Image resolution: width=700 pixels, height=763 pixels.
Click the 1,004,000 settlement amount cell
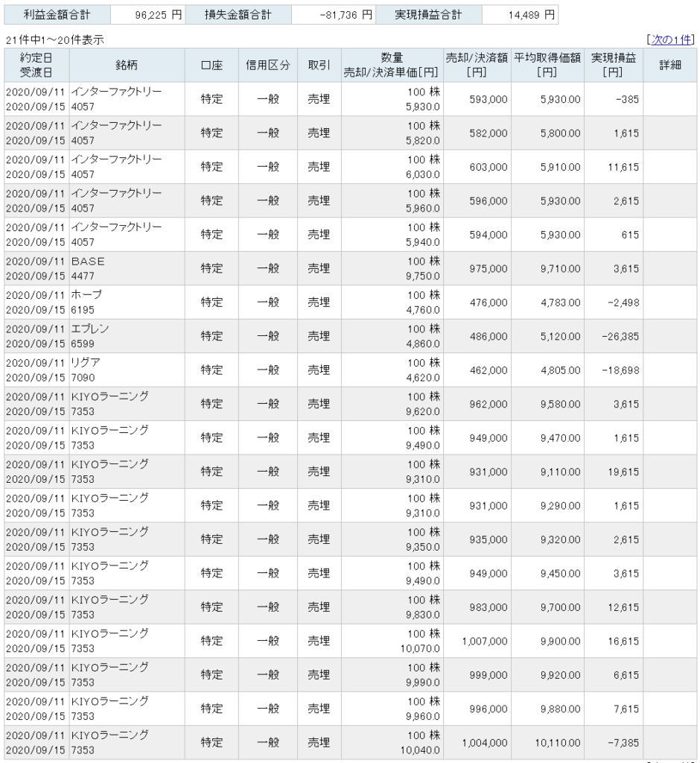(x=477, y=743)
